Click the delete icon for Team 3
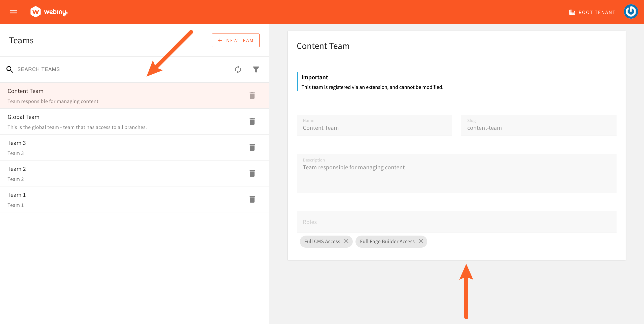Screen dimensions: 644x324 [x=252, y=148]
